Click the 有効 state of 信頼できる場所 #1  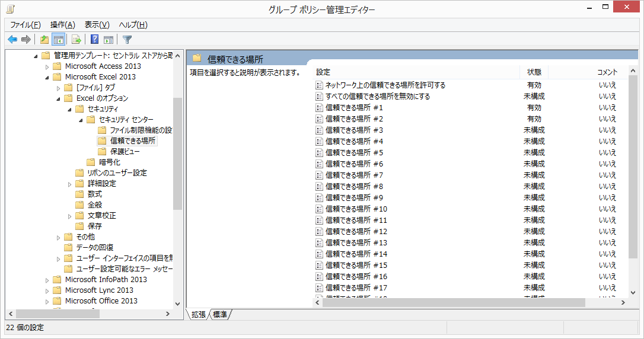point(534,107)
